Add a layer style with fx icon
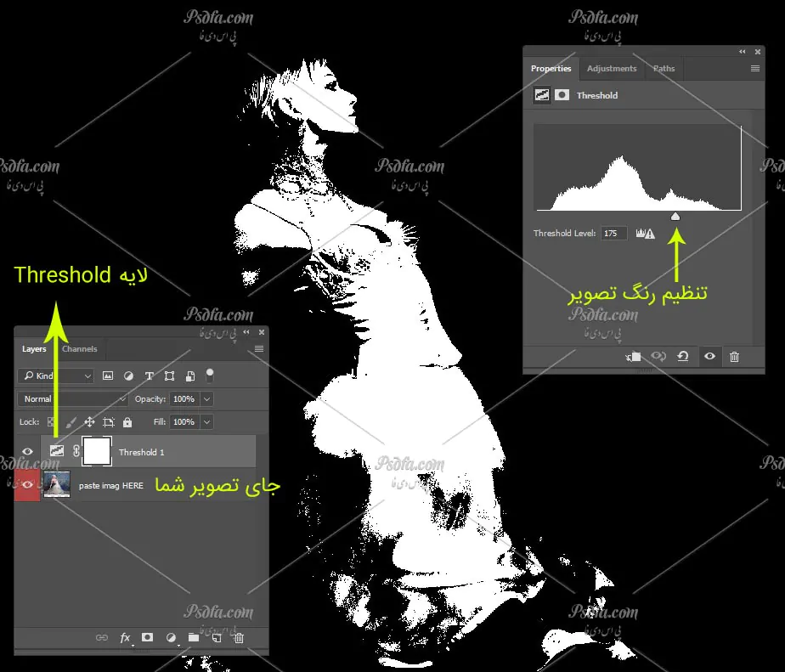This screenshot has height=672, width=785. 125,637
